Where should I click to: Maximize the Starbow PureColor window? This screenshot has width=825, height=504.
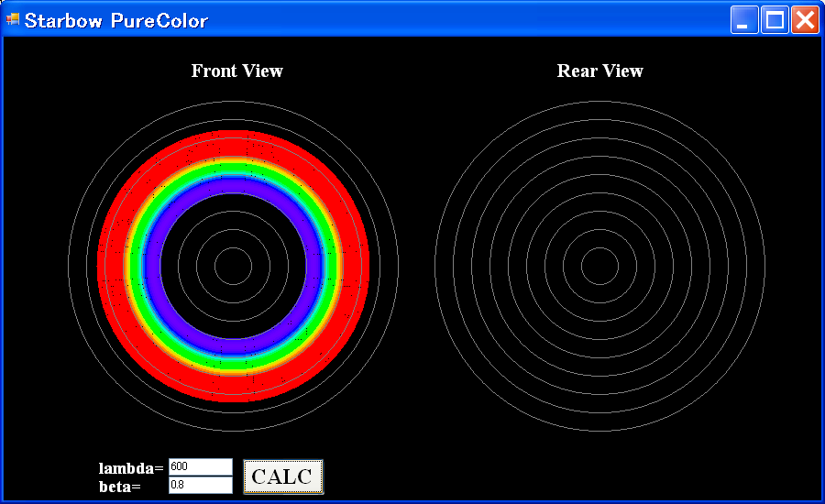[x=775, y=20]
